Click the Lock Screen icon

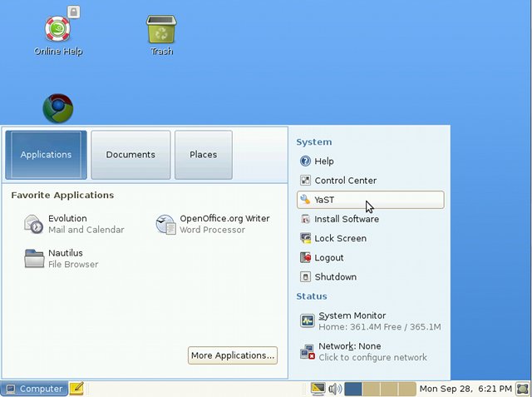(305, 238)
